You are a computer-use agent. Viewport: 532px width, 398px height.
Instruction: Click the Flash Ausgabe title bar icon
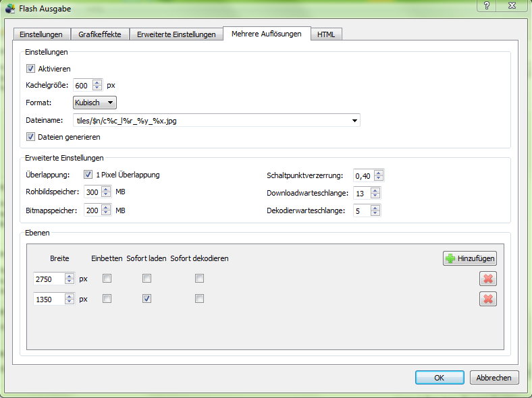10,9
